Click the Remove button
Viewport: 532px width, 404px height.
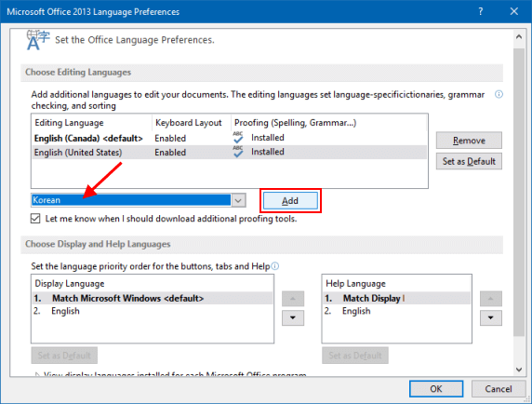(x=469, y=141)
